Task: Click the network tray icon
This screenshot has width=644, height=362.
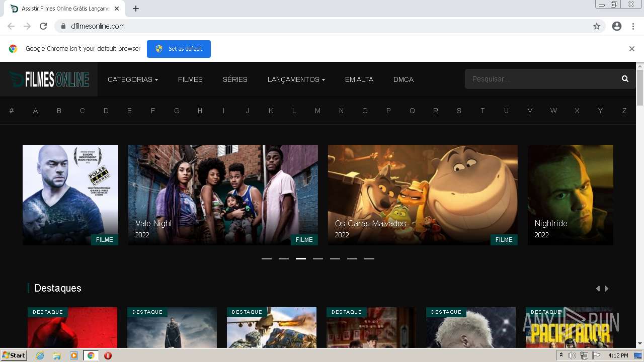Action: point(584,355)
